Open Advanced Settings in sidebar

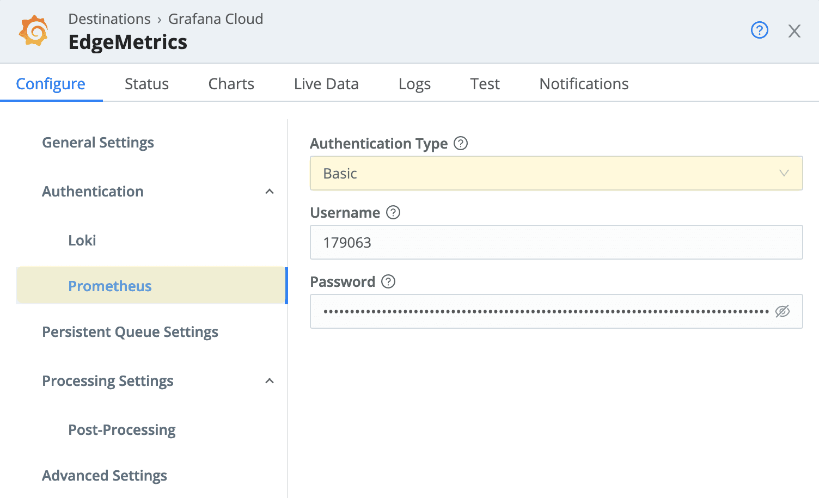click(x=105, y=476)
